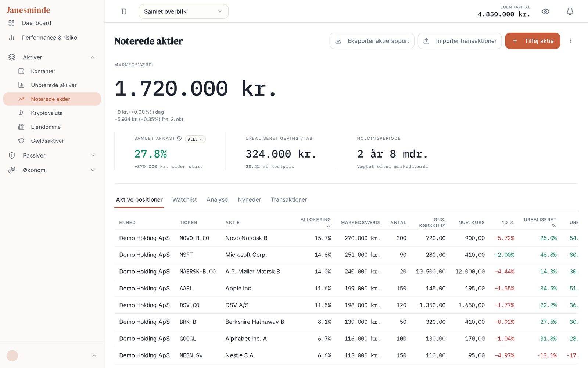This screenshot has width=588, height=368.
Task: Toggle the sidebar panel icon
Action: pyautogui.click(x=123, y=11)
